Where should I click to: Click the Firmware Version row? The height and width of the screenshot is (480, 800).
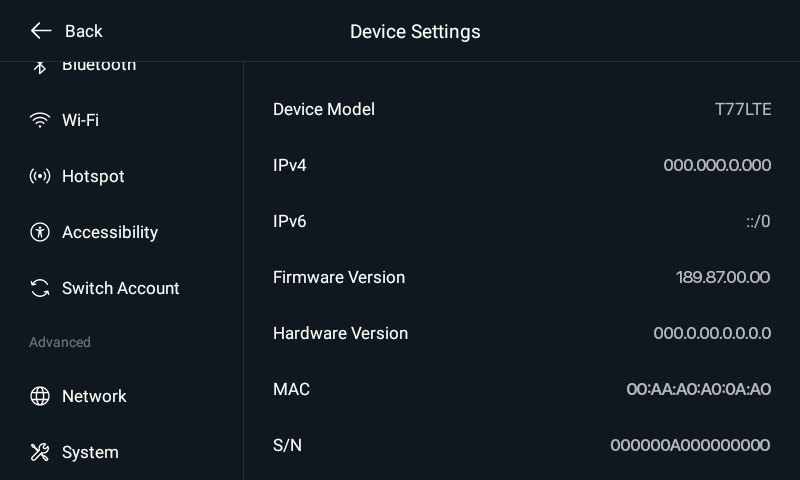521,277
